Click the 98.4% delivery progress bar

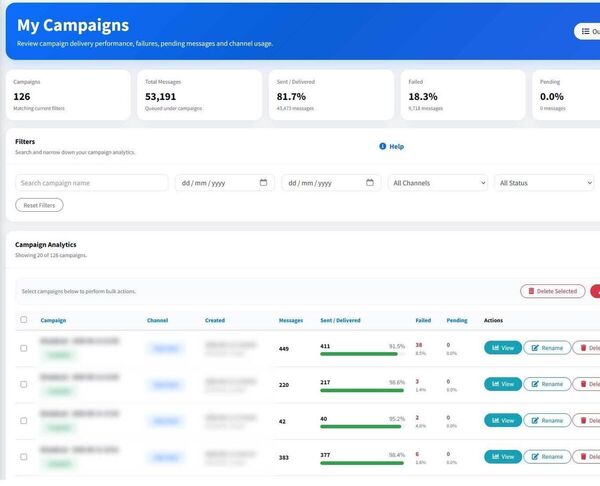point(362,463)
